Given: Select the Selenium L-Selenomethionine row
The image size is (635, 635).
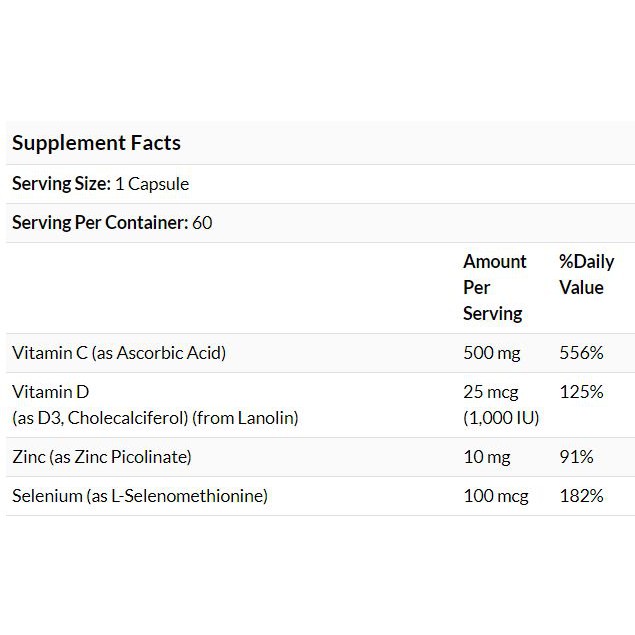Looking at the screenshot, I should click(x=138, y=496).
